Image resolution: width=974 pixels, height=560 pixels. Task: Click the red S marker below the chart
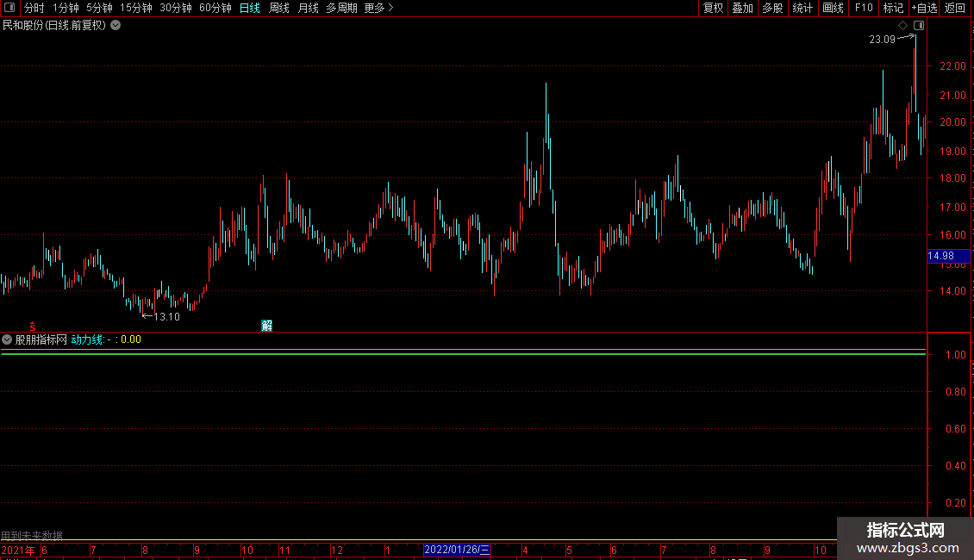click(x=33, y=327)
